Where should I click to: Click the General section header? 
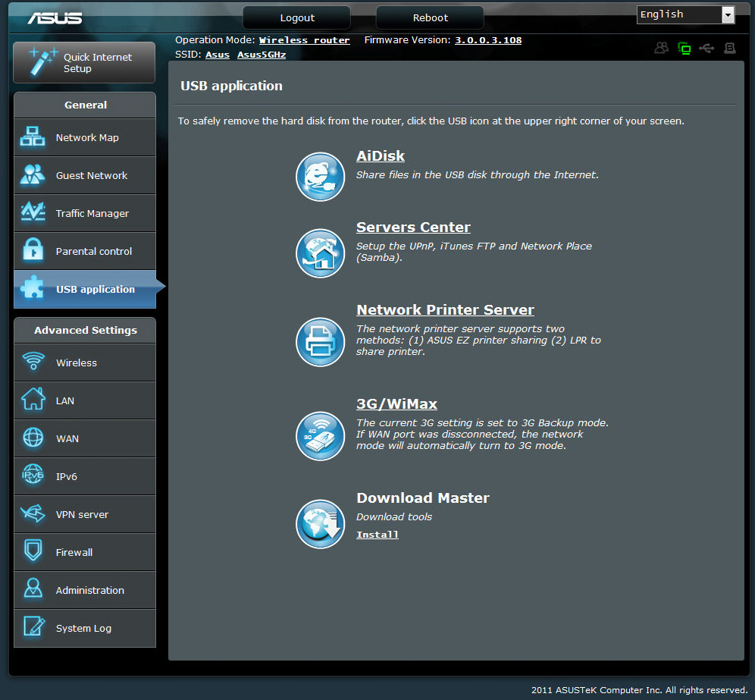click(85, 105)
